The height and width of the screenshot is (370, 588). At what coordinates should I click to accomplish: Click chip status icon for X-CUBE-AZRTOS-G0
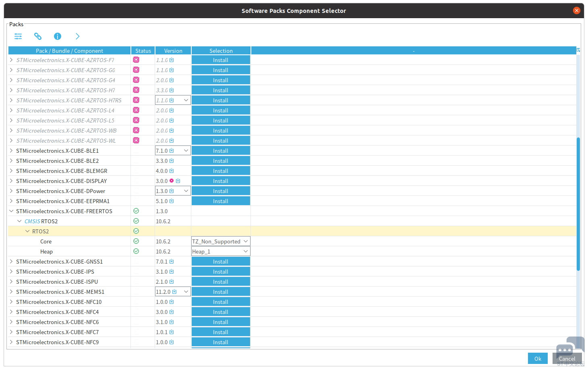click(x=136, y=70)
